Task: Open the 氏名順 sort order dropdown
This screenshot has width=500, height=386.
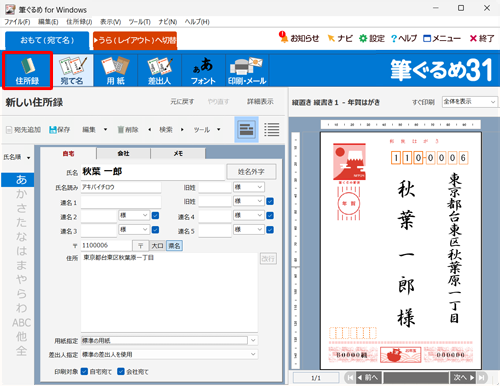Action: click(x=17, y=157)
